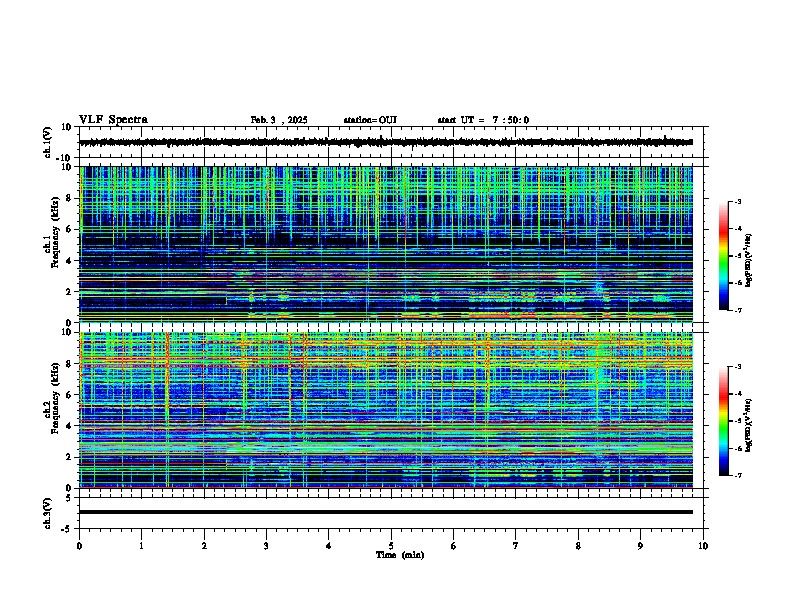Click the "-3" label on ch.1 color scale

pos(738,201)
